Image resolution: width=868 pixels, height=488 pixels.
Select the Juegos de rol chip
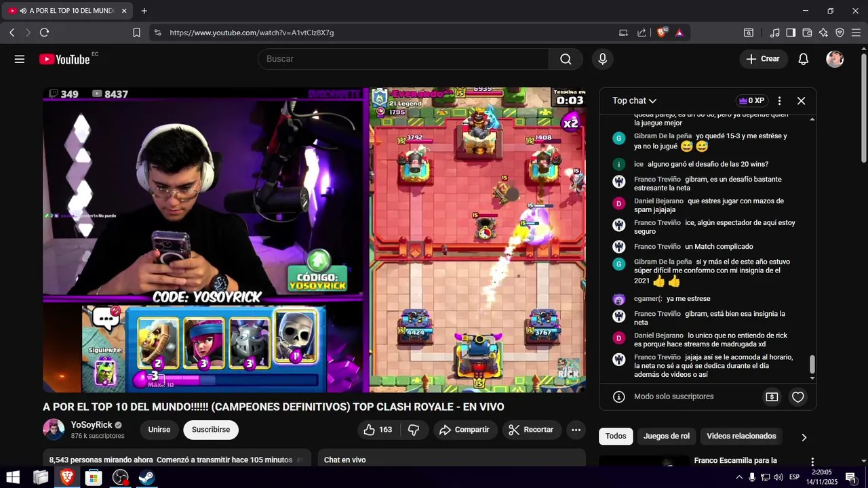[666, 436]
